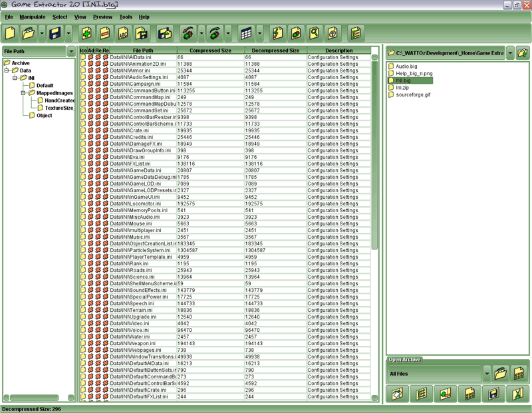The height and width of the screenshot is (413, 532).
Task: Click the Add Files green plus icon
Action: coord(86,33)
